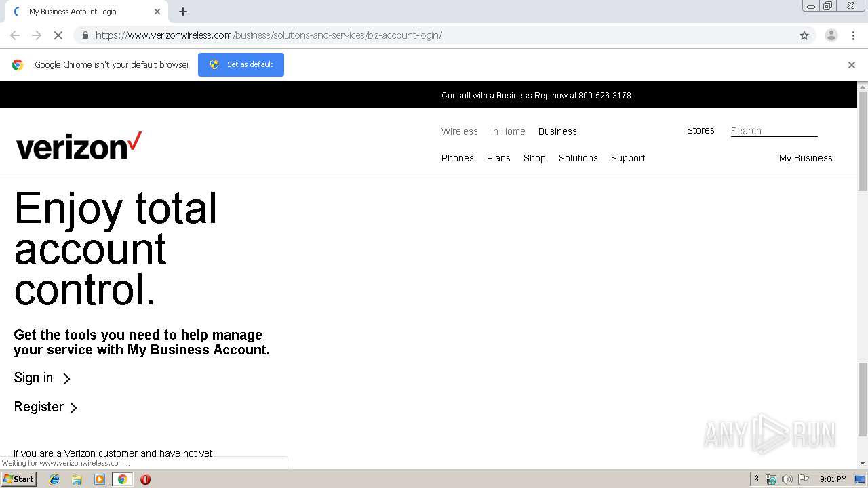
Task: Open the Windows Start menu
Action: pyautogui.click(x=19, y=479)
